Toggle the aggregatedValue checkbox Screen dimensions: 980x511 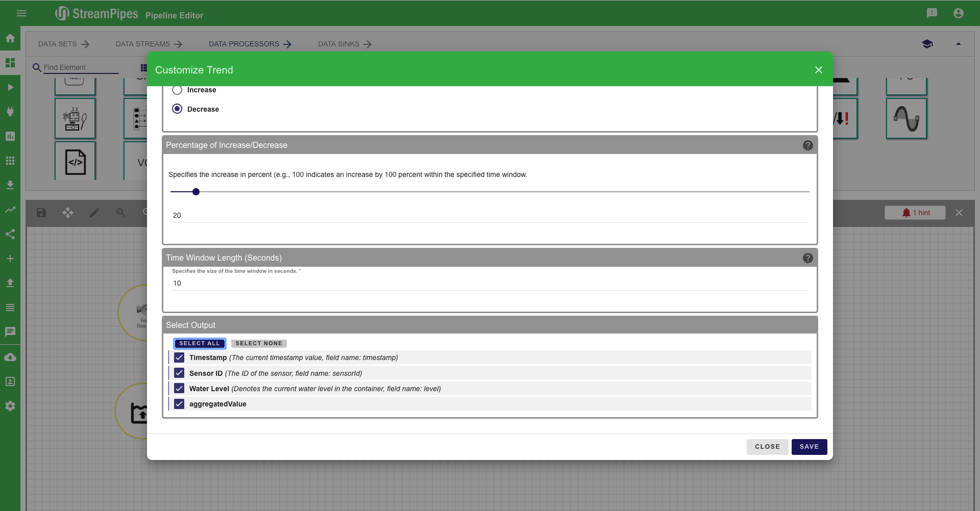[179, 404]
